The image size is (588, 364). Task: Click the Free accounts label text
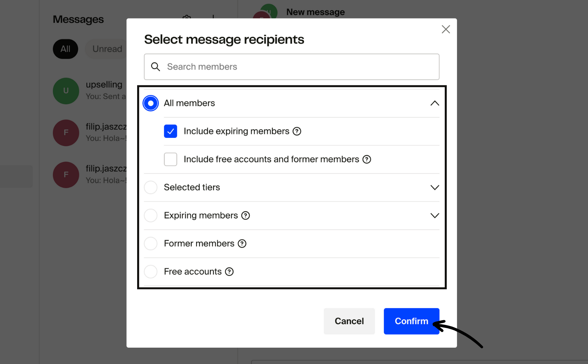pyautogui.click(x=193, y=271)
